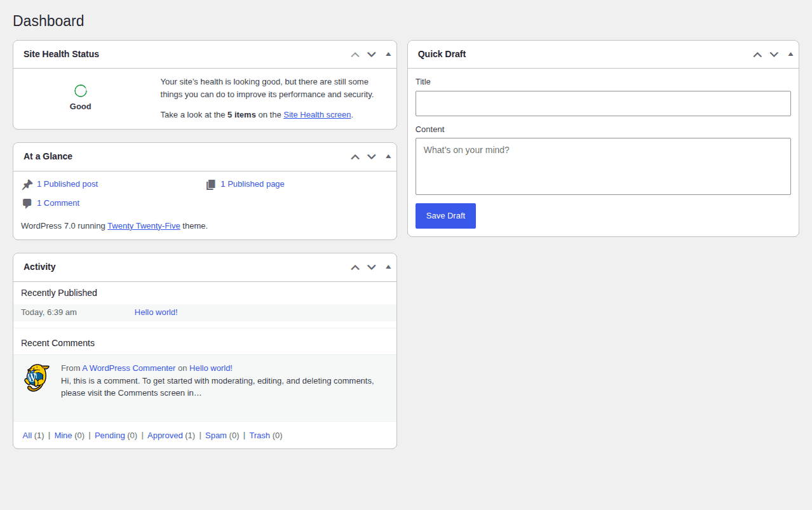Move Quick Draft widget up
This screenshot has width=812, height=510.
click(x=757, y=55)
